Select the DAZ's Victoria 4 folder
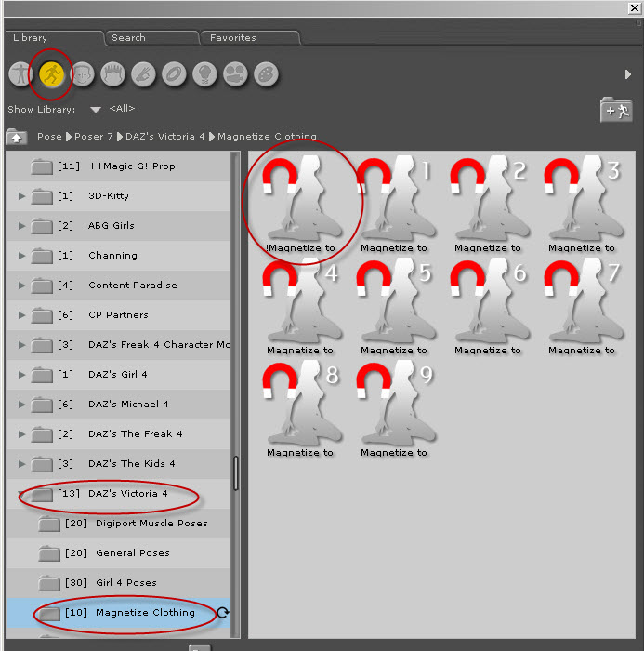 point(118,494)
